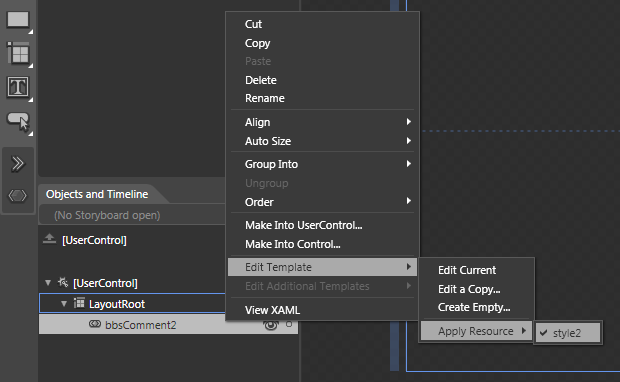Select the [UserControl] tree row label
620x382 pixels.
[105, 283]
